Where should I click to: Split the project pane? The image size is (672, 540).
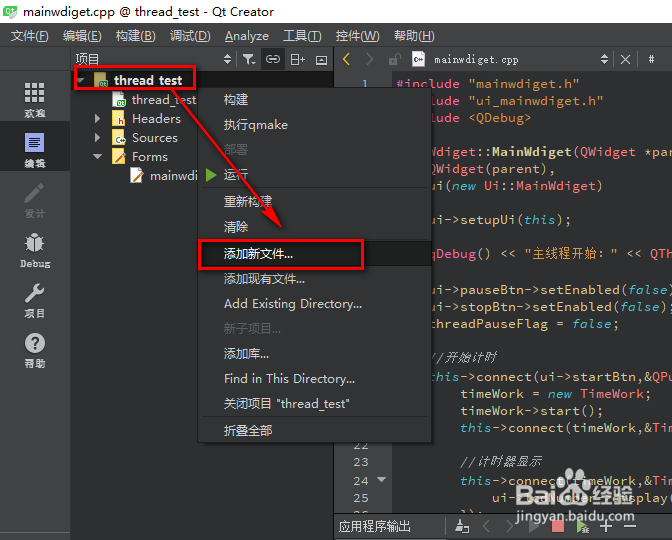[x=297, y=59]
